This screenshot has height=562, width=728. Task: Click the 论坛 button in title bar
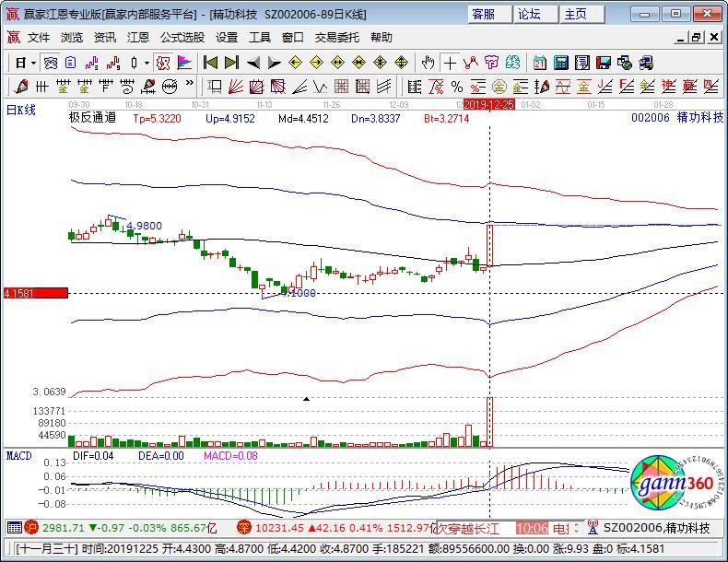coord(534,15)
